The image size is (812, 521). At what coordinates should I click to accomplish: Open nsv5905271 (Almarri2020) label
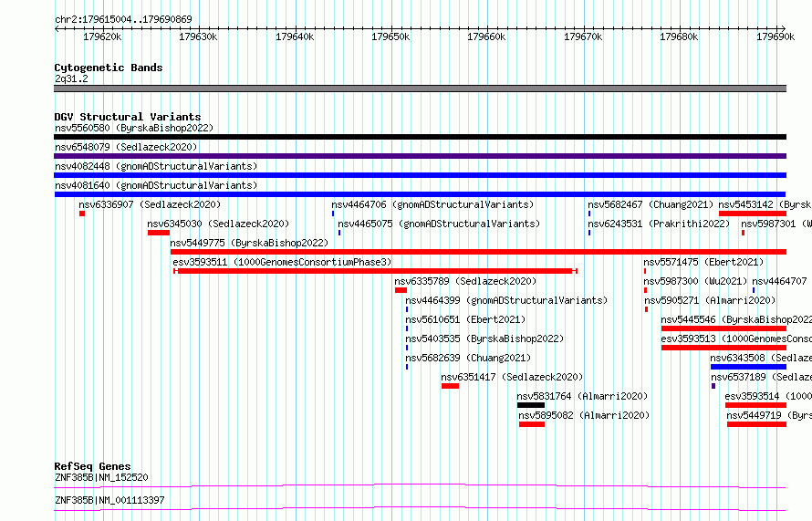click(x=710, y=300)
